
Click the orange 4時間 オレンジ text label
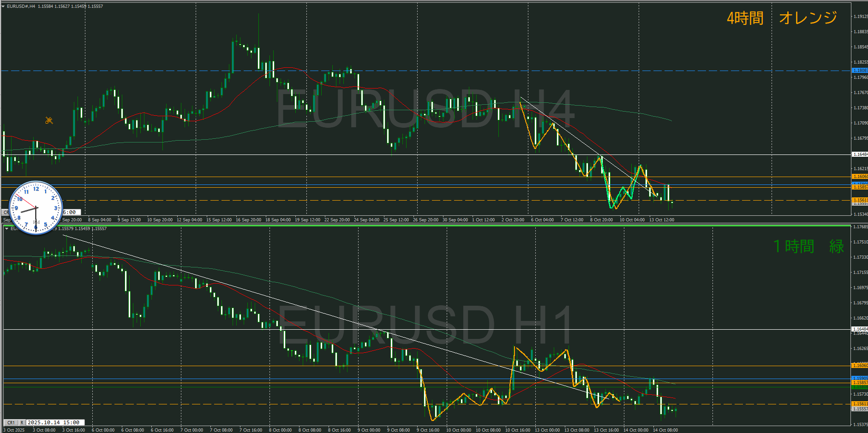[x=782, y=18]
